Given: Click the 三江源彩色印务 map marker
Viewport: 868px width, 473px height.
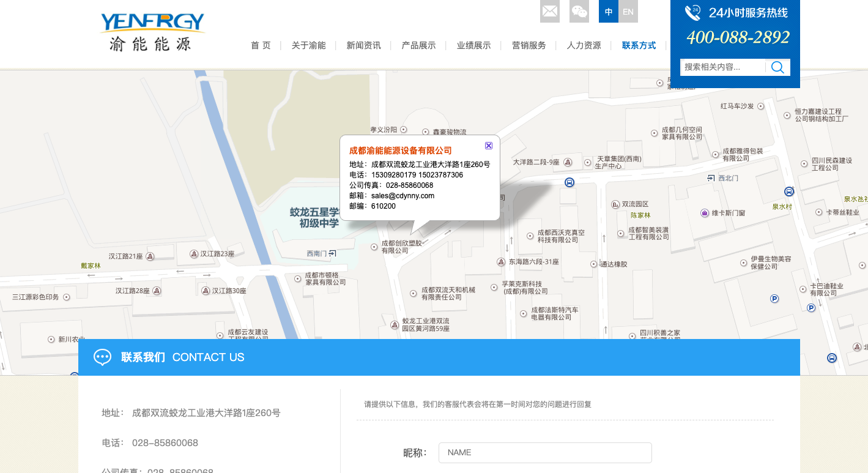Looking at the screenshot, I should coord(67,297).
